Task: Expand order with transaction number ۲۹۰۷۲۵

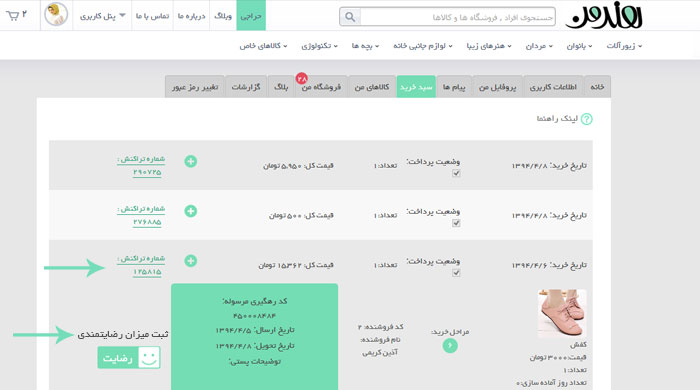Action: (x=191, y=162)
